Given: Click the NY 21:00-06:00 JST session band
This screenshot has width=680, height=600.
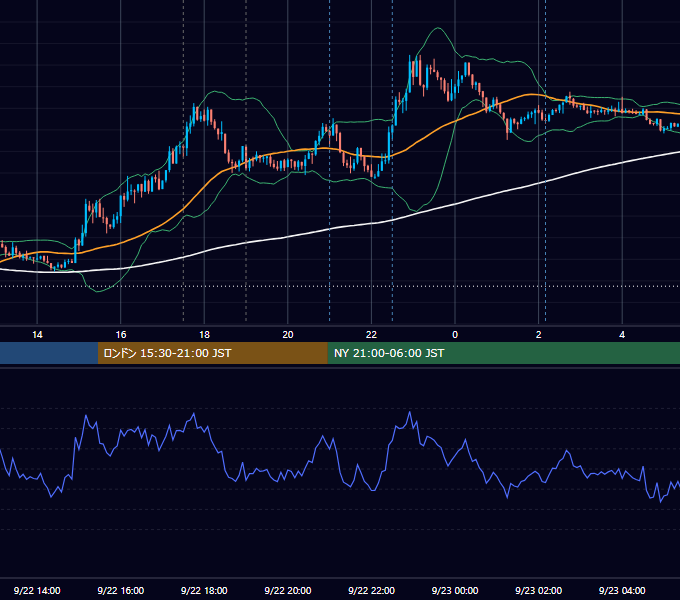Looking at the screenshot, I should coord(503,353).
